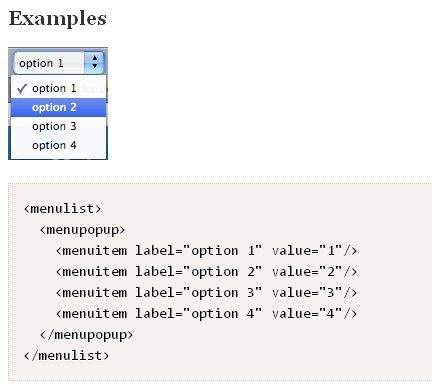The height and width of the screenshot is (392, 432).
Task: Pick option 4 from the popup list
Action: pyautogui.click(x=59, y=145)
